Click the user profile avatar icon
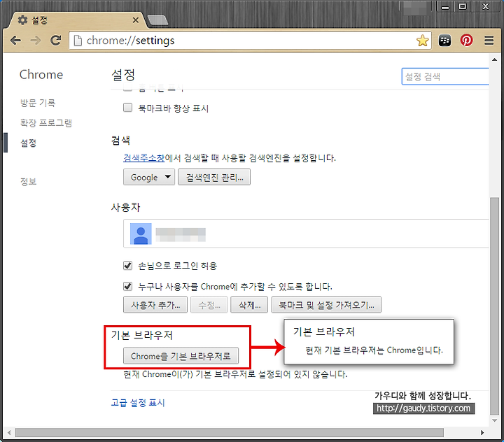 point(141,234)
